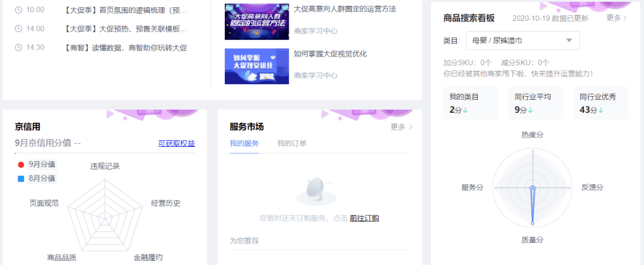This screenshot has height=265, width=644.
Task: Expand 更多 in 服务市场 panel
Action: (x=401, y=127)
